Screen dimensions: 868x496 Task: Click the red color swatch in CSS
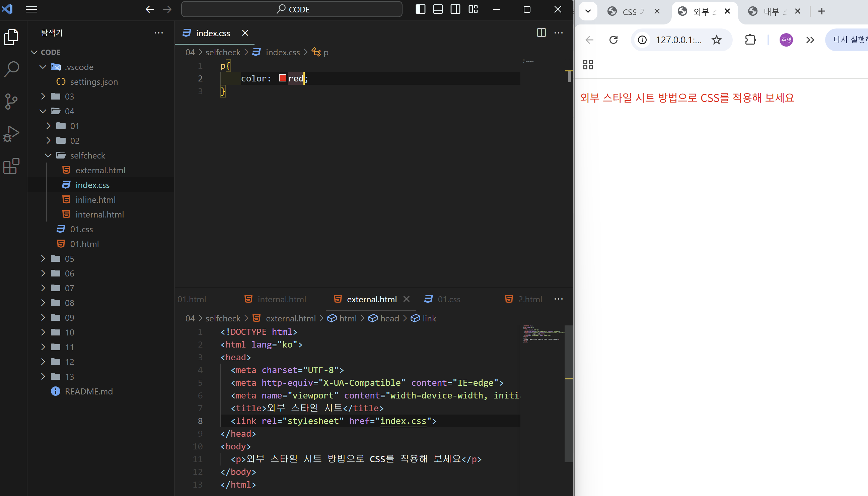tap(283, 78)
